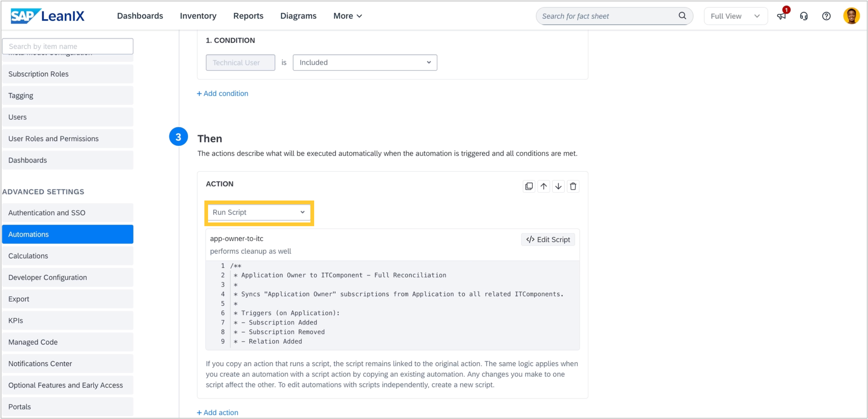This screenshot has height=419, width=868.
Task: Duplicate the action with copy icon
Action: pos(529,186)
